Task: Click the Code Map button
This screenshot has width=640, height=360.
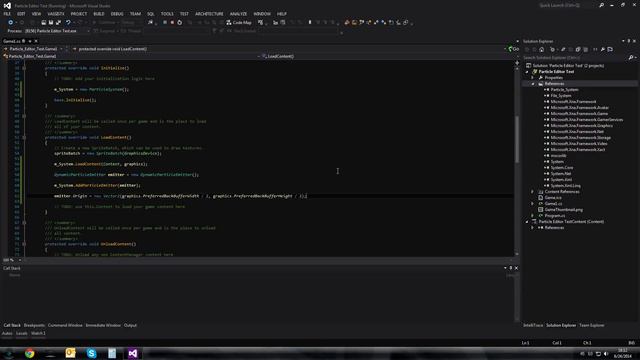Action: [239, 22]
